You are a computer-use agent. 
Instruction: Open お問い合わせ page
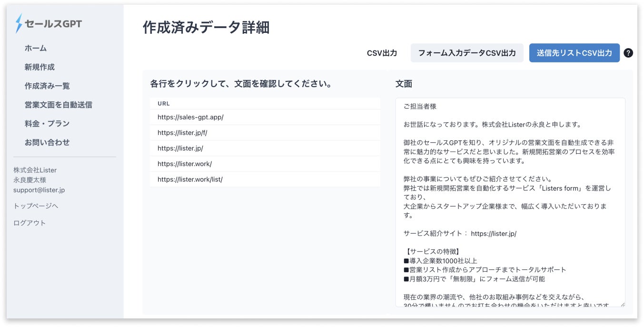pos(47,142)
